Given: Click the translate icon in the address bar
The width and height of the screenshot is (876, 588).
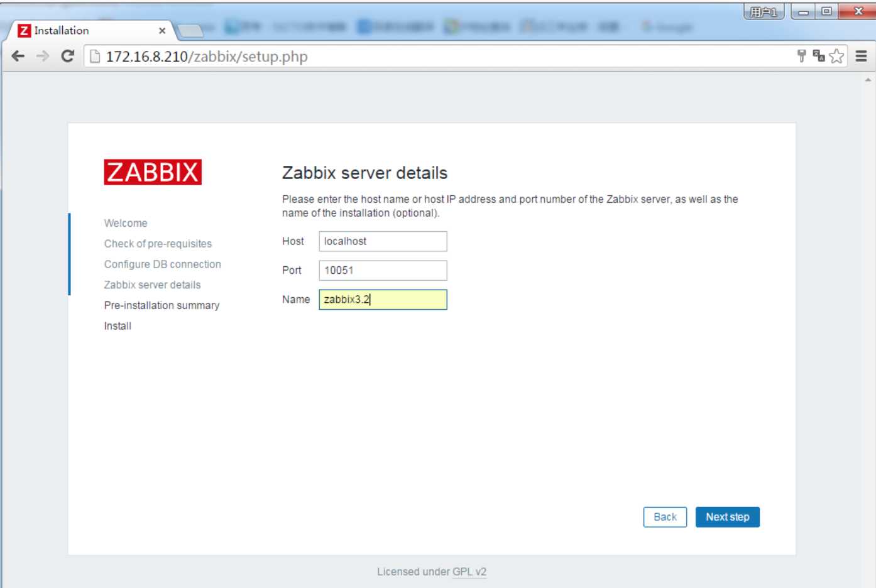Looking at the screenshot, I should tap(818, 56).
